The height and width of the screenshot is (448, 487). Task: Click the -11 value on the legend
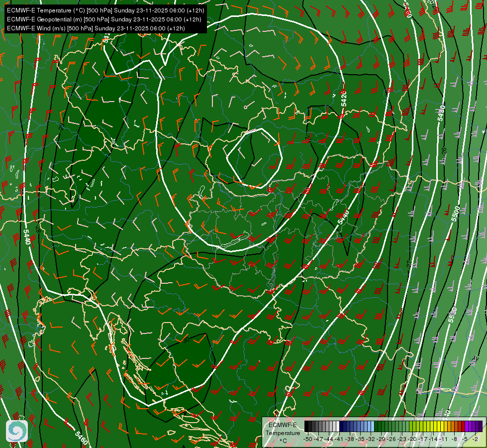444,439
